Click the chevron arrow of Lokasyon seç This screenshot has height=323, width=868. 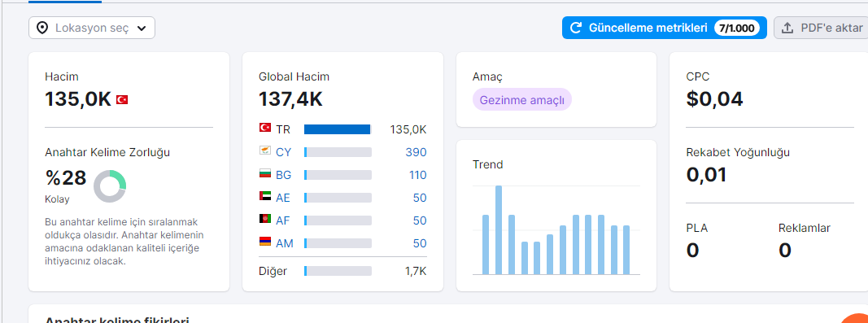coord(142,28)
